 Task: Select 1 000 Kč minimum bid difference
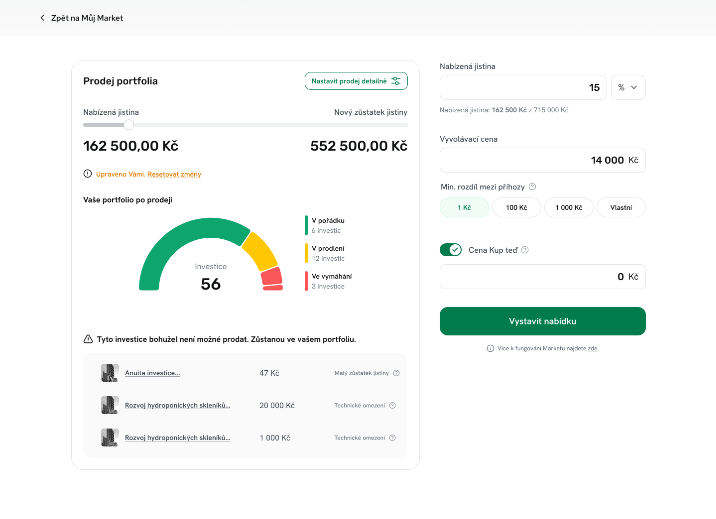pos(568,207)
